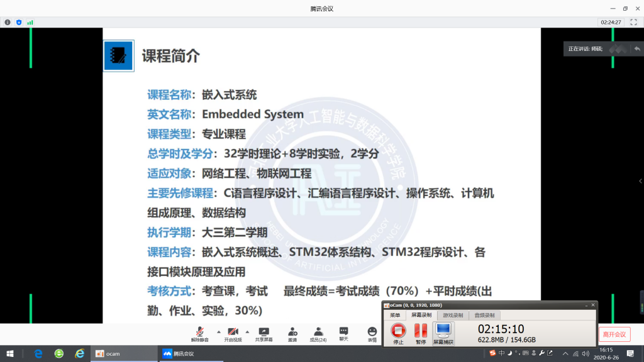Enter full screen via top-right icon
Image resolution: width=644 pixels, height=362 pixels.
pos(633,22)
